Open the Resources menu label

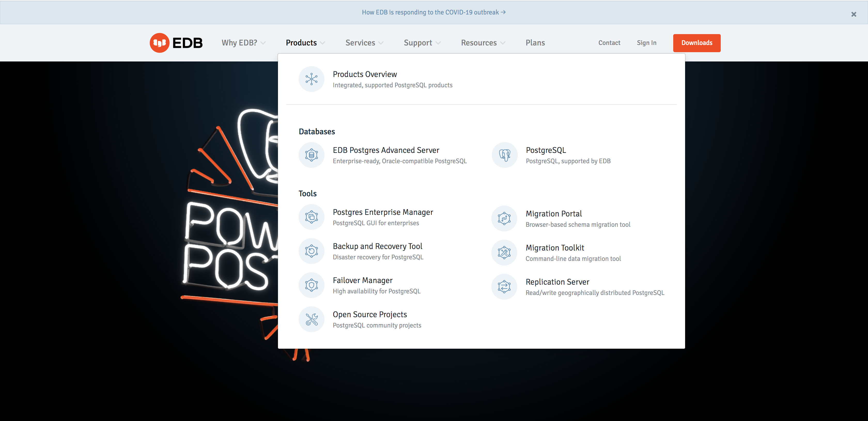[479, 43]
